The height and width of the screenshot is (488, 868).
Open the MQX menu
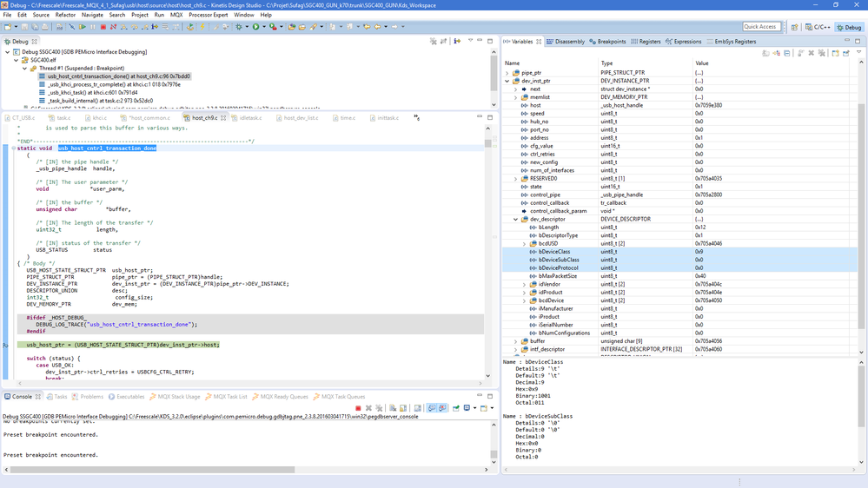176,15
